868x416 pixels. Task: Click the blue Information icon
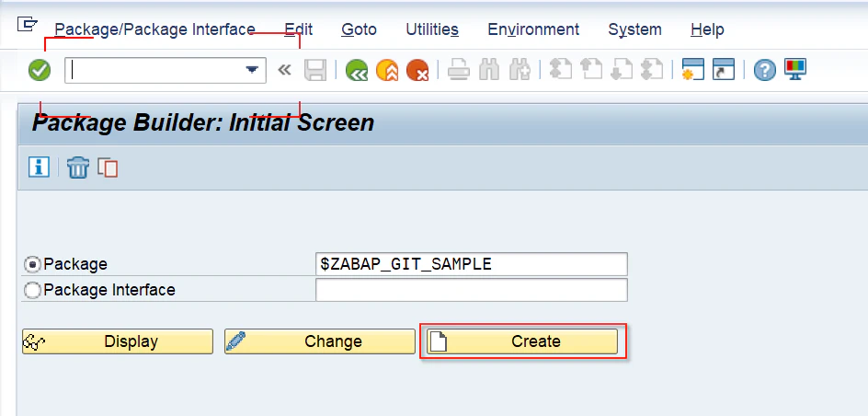coord(39,167)
